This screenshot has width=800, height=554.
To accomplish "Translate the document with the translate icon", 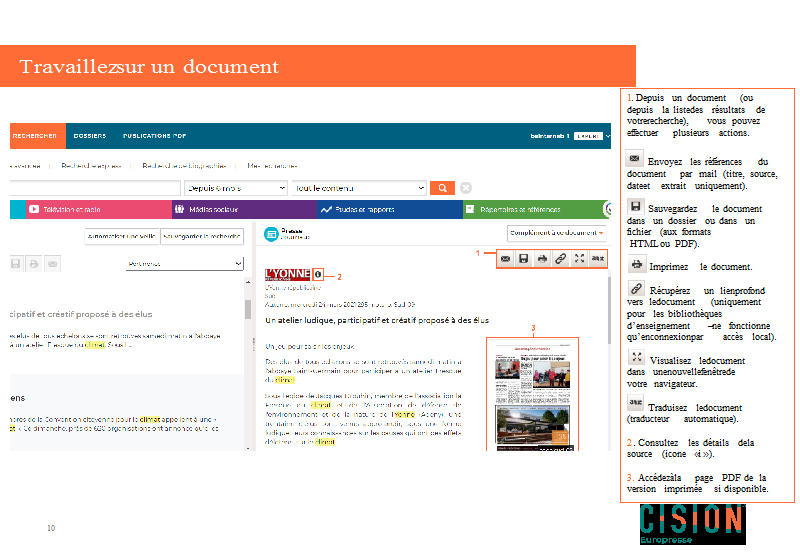I will [598, 258].
